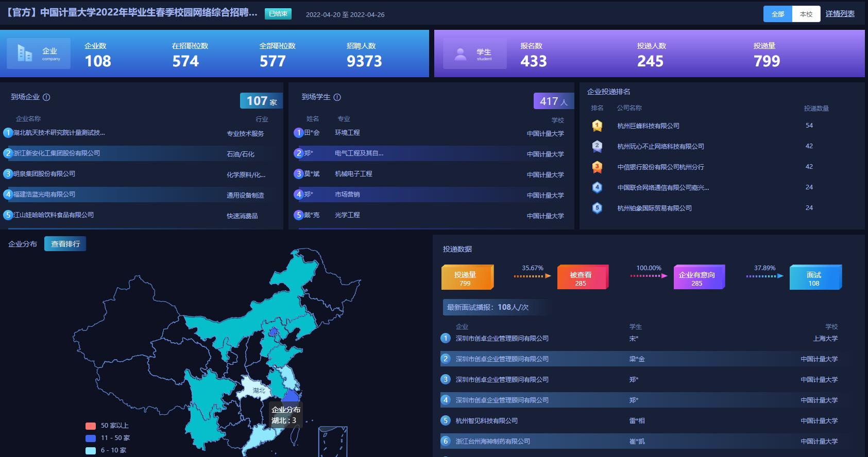Click the date range 2022-04-20 至 2022-04-26

pos(345,15)
